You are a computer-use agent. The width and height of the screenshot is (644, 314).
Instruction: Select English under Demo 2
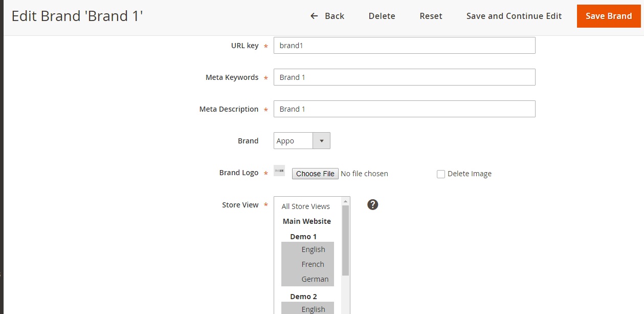coord(313,309)
